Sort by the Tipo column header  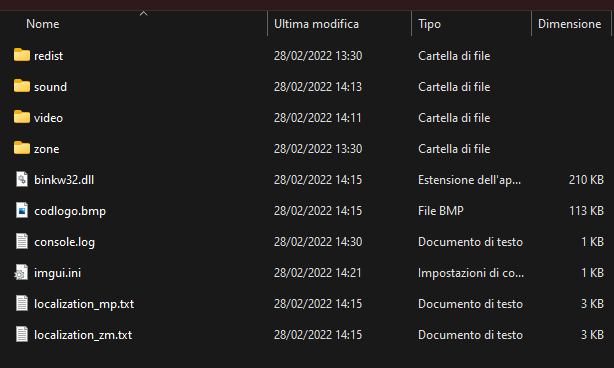pyautogui.click(x=429, y=24)
